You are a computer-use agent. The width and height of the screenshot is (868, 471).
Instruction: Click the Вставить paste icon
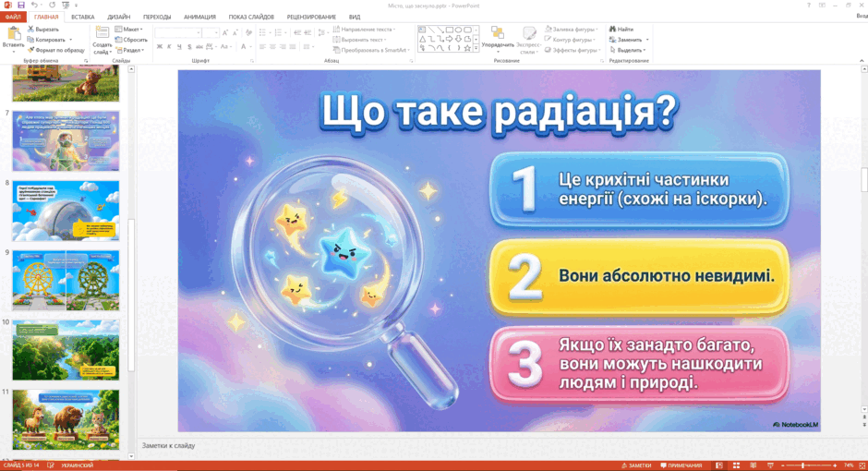tap(13, 34)
